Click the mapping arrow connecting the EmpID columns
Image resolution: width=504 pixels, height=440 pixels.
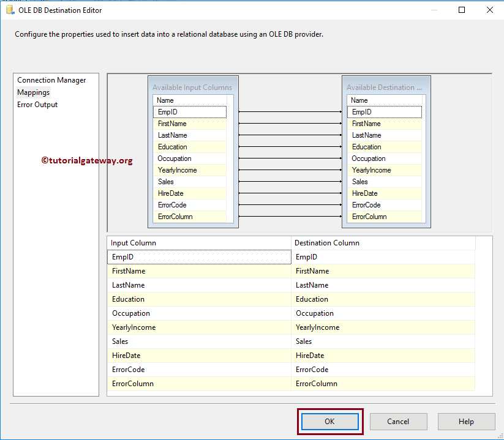pos(288,111)
